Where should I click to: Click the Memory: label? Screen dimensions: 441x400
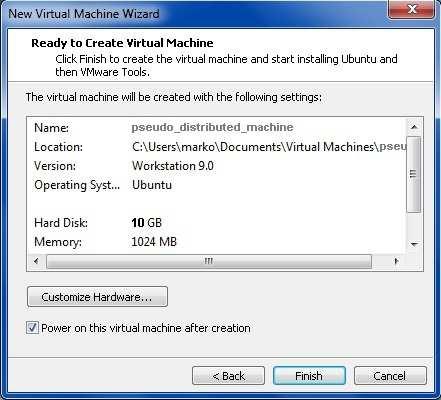point(58,242)
